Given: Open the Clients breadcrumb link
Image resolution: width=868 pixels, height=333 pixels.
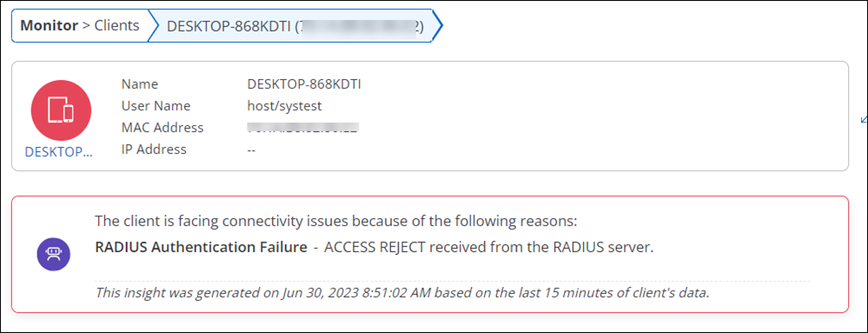Looking at the screenshot, I should [x=116, y=25].
